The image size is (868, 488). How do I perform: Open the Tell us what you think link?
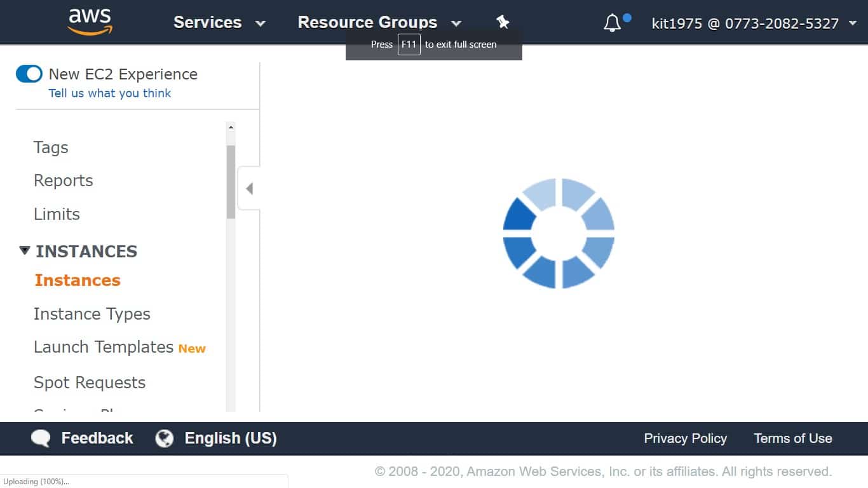tap(109, 93)
